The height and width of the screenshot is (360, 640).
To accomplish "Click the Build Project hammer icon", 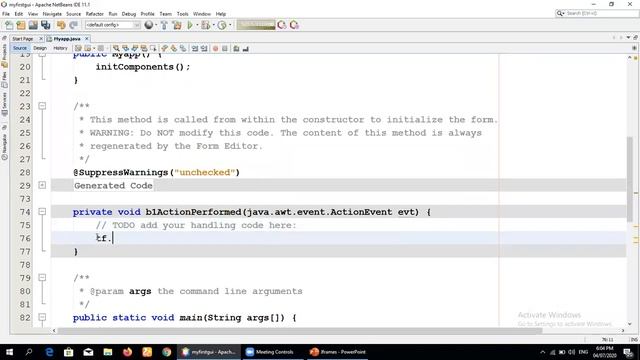I will [164, 25].
